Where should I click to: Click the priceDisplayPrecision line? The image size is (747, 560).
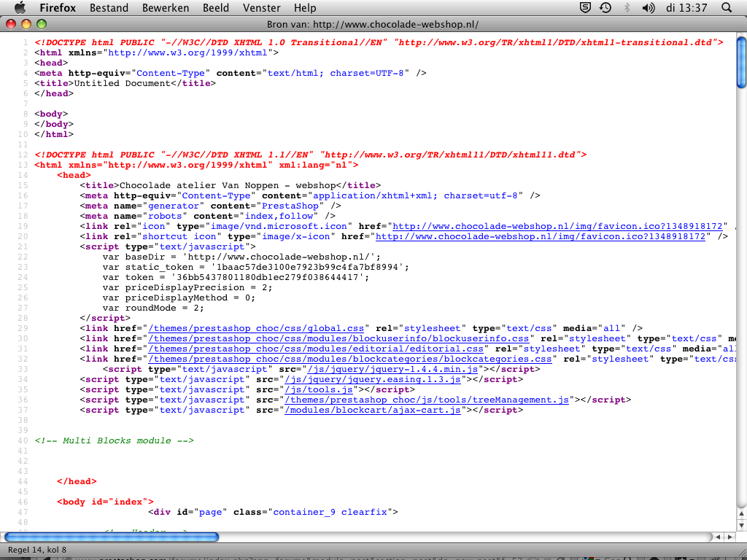[x=187, y=287]
